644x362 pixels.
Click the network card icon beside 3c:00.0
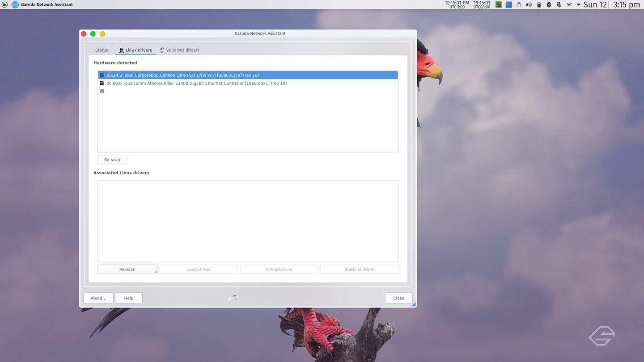pyautogui.click(x=102, y=83)
